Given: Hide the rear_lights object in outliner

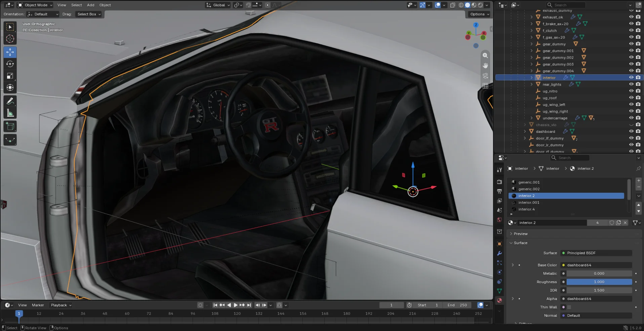Looking at the screenshot, I should point(631,84).
